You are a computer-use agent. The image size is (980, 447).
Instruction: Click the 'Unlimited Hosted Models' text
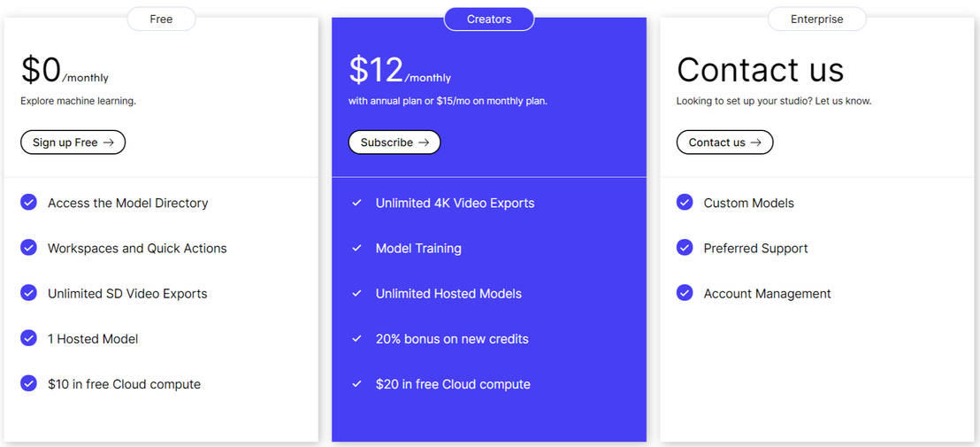[448, 294]
